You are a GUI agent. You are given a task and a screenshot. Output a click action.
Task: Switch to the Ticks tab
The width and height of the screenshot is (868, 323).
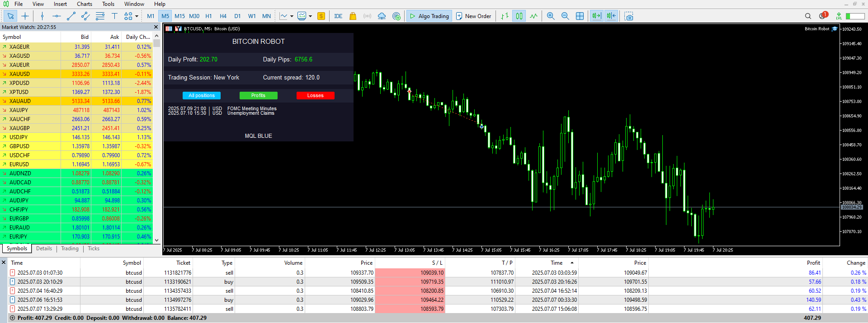click(94, 248)
